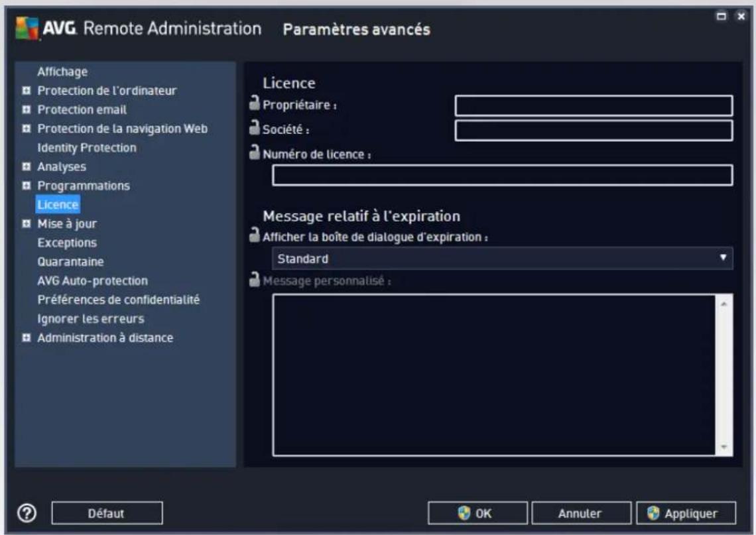Expand the Analyses tree node
Image resolution: width=756 pixels, height=535 pixels.
tap(27, 167)
